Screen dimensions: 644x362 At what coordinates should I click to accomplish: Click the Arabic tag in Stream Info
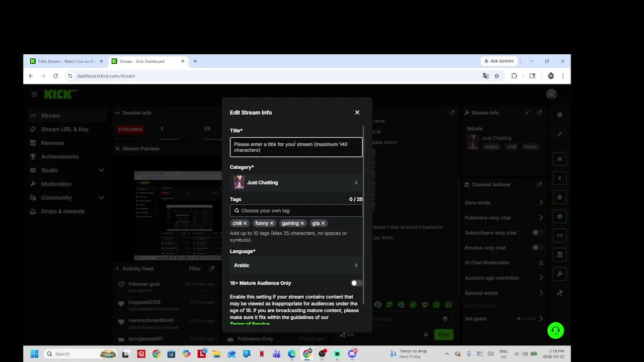492,147
